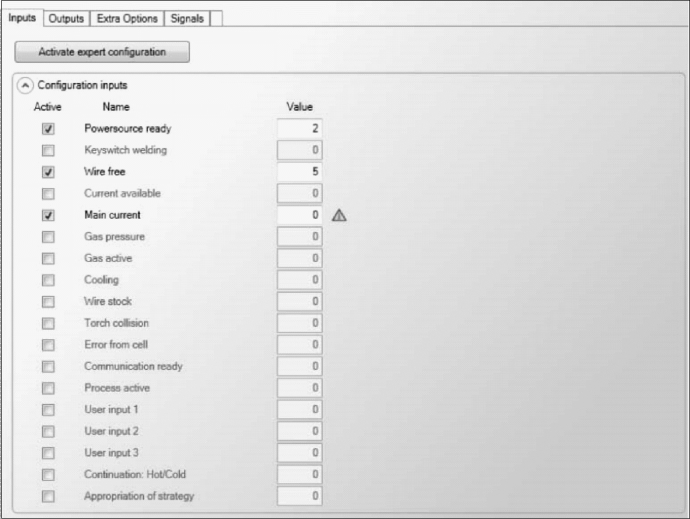The width and height of the screenshot is (690, 519).
Task: Open the Extra Options tab
Action: point(126,18)
